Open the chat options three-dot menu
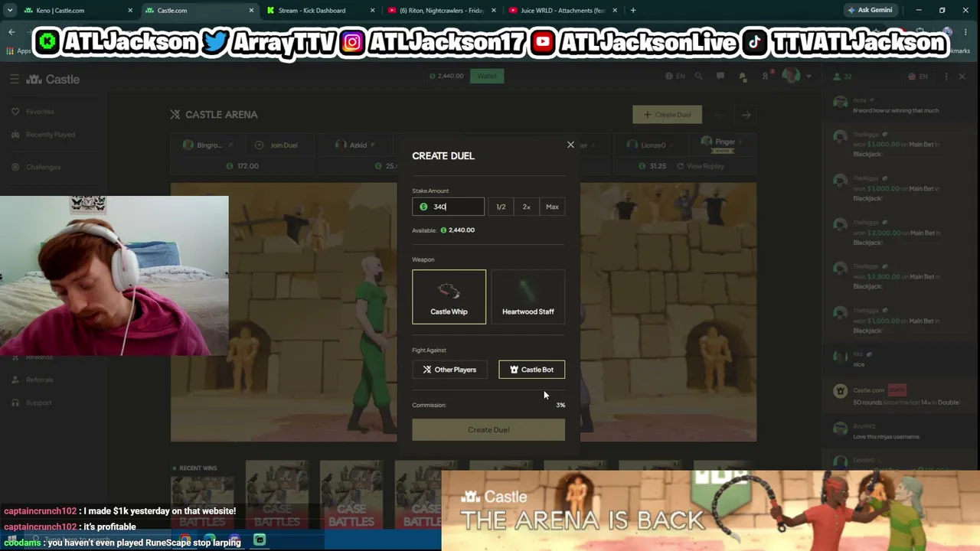 pyautogui.click(x=946, y=77)
